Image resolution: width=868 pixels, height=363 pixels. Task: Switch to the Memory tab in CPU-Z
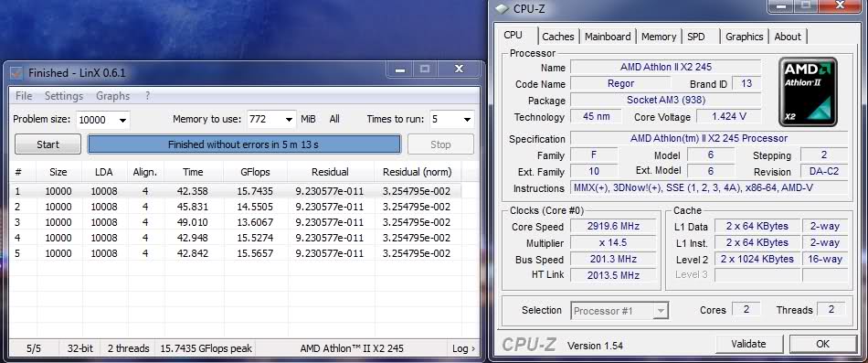(658, 37)
